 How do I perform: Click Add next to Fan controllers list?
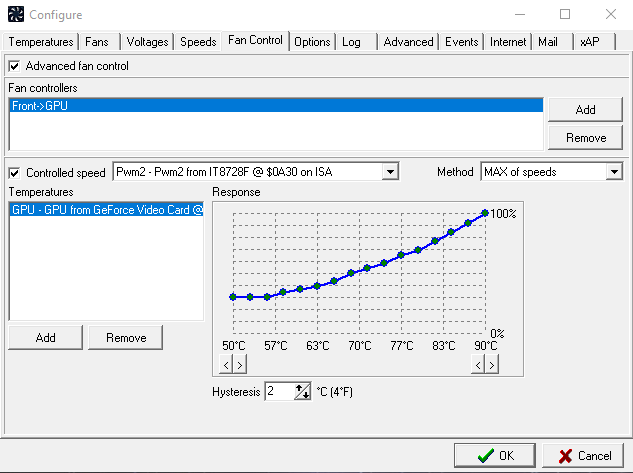pos(585,109)
